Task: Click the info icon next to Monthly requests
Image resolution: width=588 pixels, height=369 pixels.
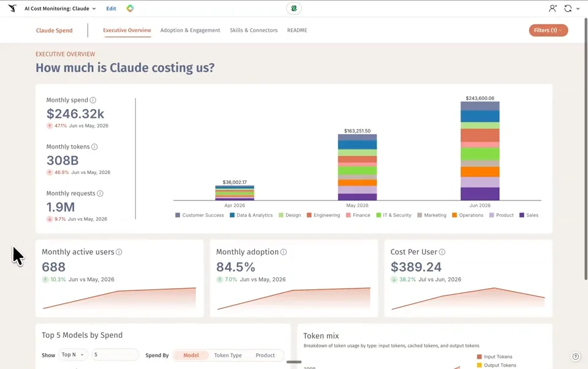Action: click(100, 193)
